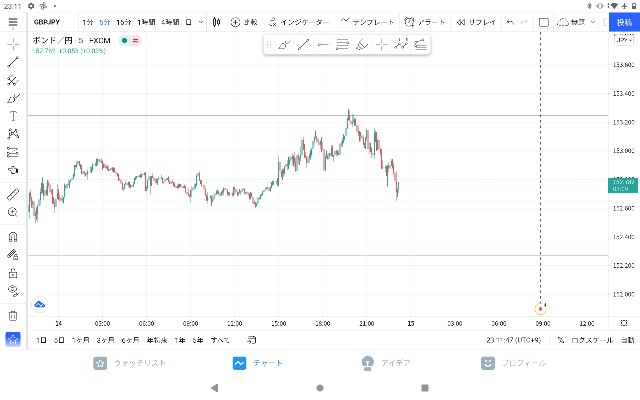Screen dimensions: 640x400
Task: Click the economic event marker on time axis
Action: click(x=540, y=309)
